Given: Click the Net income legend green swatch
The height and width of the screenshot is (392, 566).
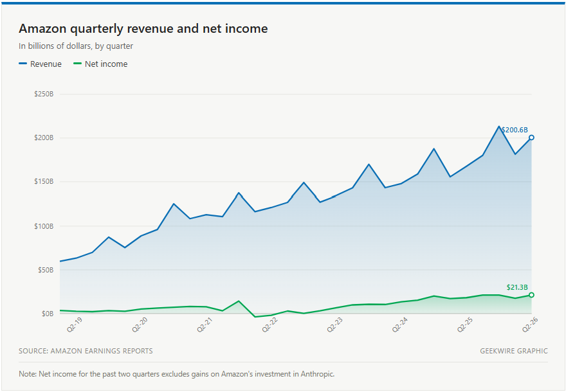Looking at the screenshot, I should (77, 64).
